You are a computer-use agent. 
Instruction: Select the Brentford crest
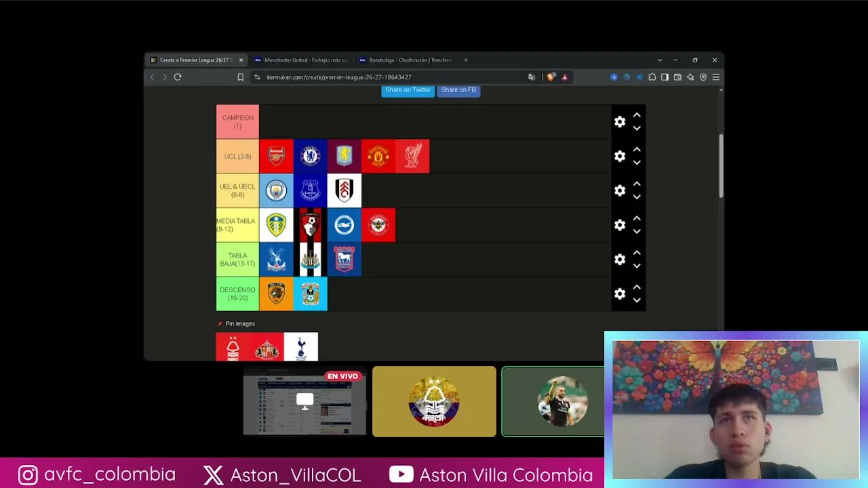[x=378, y=225]
